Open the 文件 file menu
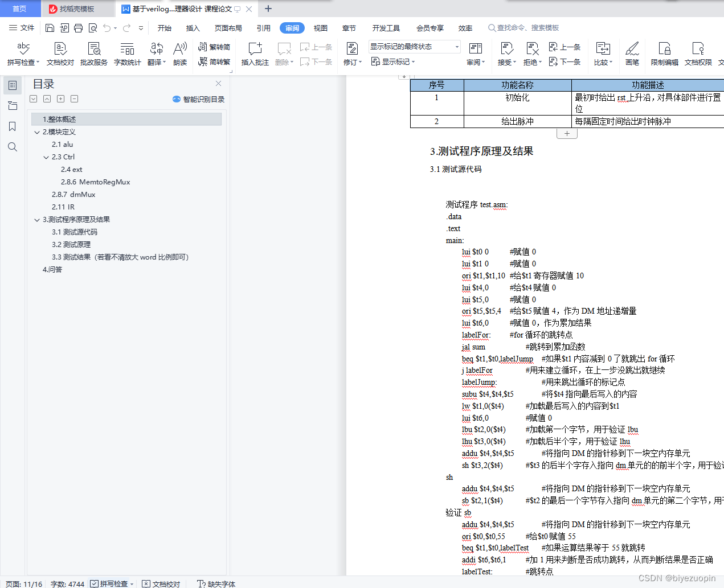Image resolution: width=724 pixels, height=588 pixels. 22,28
